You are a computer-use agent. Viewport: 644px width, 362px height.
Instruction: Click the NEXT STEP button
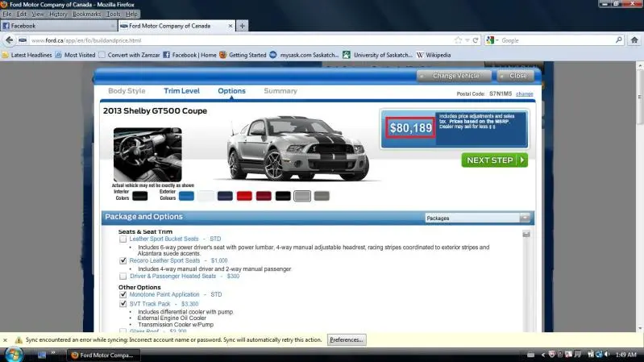[495, 160]
